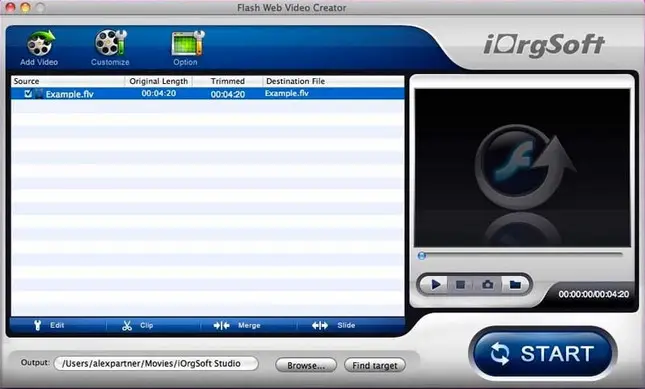
Task: Click the Browse... button
Action: 306,365
